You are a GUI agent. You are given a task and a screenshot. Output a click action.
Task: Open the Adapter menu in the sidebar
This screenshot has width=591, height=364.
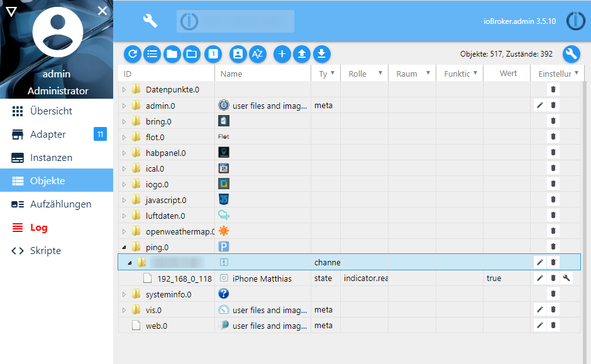48,134
